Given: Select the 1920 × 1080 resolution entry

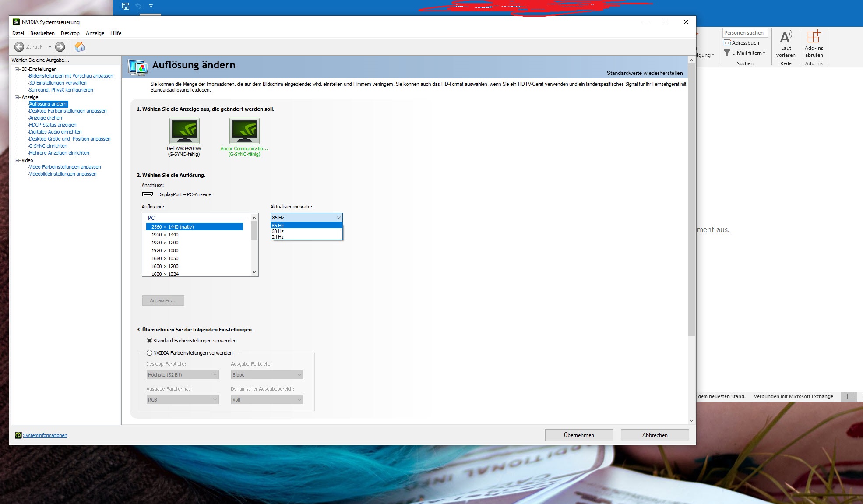Looking at the screenshot, I should (165, 250).
